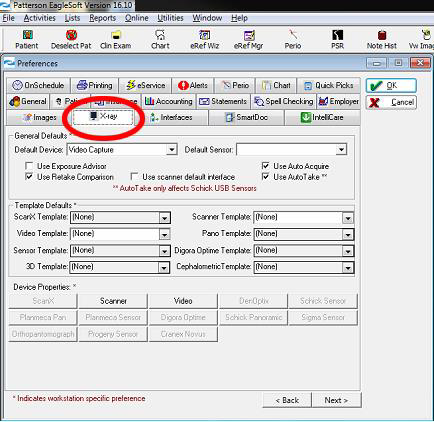Switch to the eService preferences tab
434x422 pixels.
click(145, 86)
